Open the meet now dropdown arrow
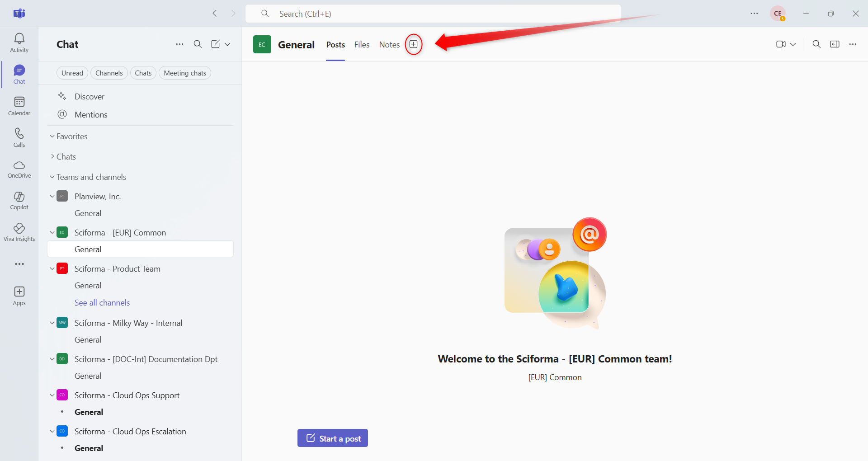 click(x=793, y=44)
